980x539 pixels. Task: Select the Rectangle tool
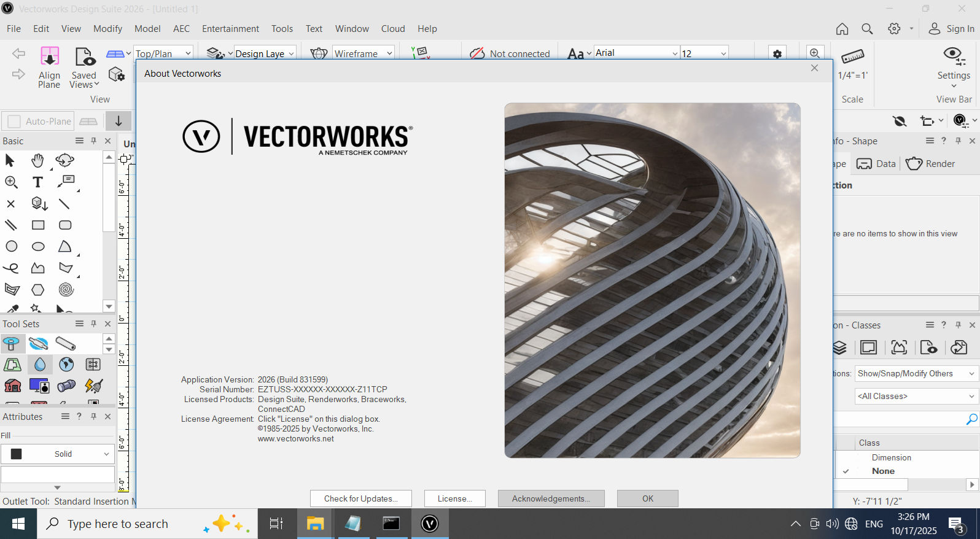click(38, 225)
